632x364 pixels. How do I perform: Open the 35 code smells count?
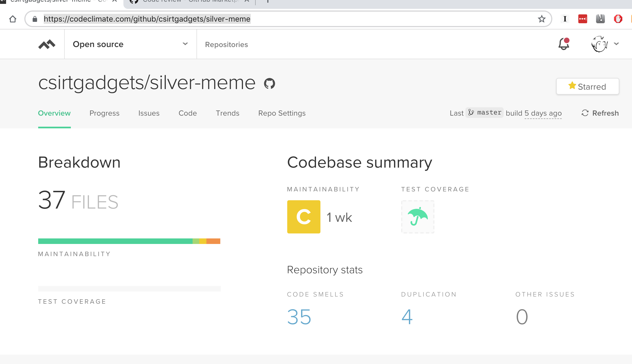coord(299,317)
